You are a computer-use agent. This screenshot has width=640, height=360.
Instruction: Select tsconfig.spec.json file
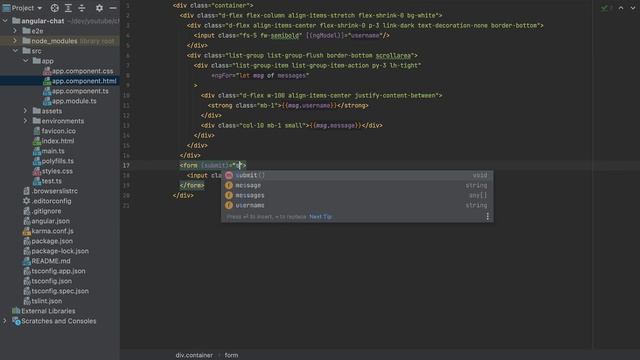[x=56, y=291]
